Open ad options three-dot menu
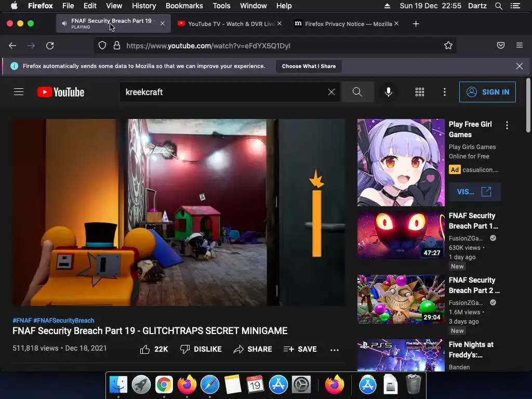 click(x=507, y=125)
